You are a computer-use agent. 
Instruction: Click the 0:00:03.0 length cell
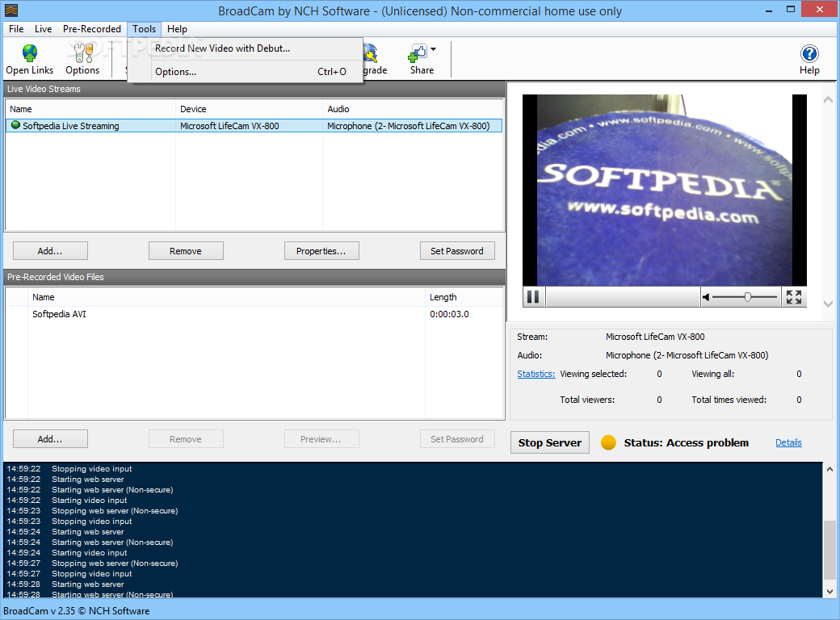pyautogui.click(x=449, y=314)
